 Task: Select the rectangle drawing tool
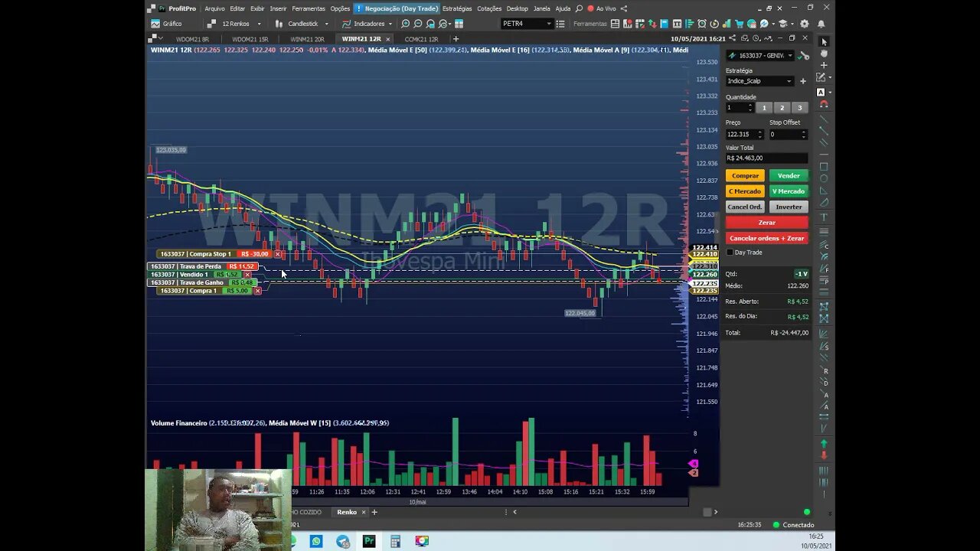point(824,166)
